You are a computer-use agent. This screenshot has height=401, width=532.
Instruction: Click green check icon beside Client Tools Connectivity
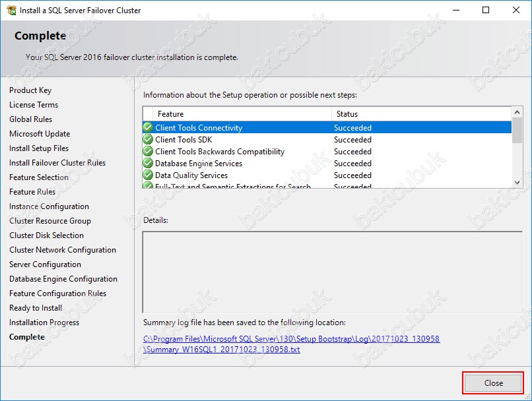(148, 127)
